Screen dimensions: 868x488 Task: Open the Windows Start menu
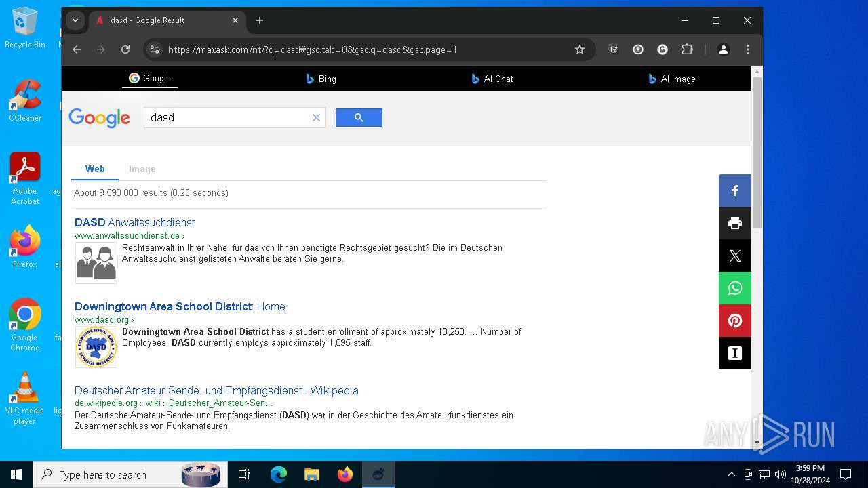click(16, 474)
